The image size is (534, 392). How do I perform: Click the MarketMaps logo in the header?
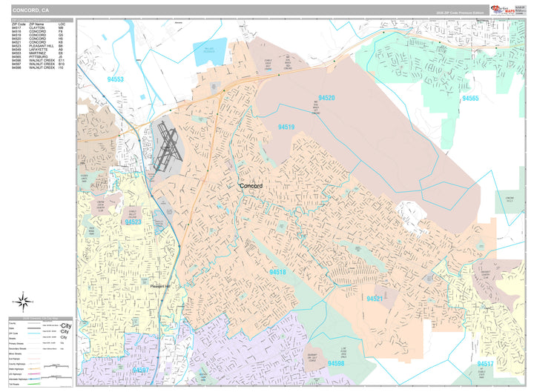point(503,10)
